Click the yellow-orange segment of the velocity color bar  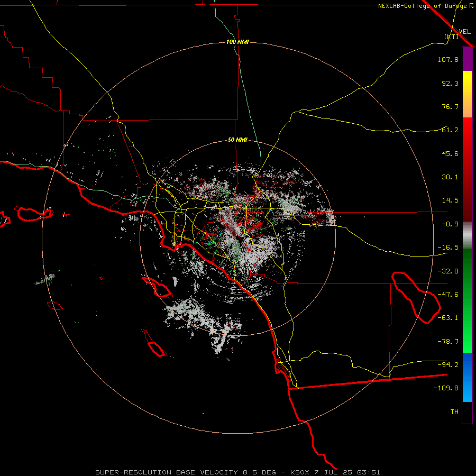click(x=467, y=94)
